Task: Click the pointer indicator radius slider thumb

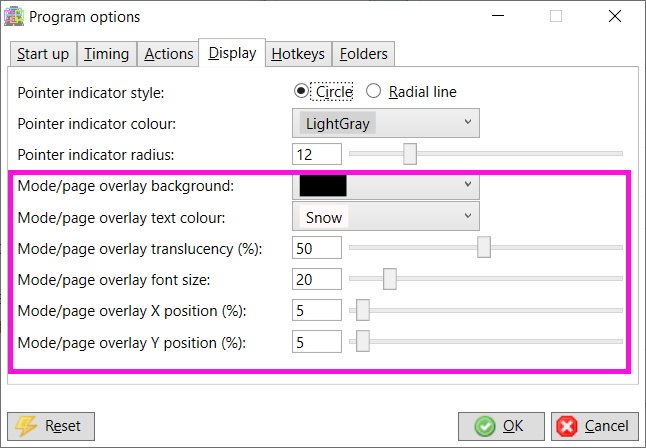Action: tap(410, 154)
